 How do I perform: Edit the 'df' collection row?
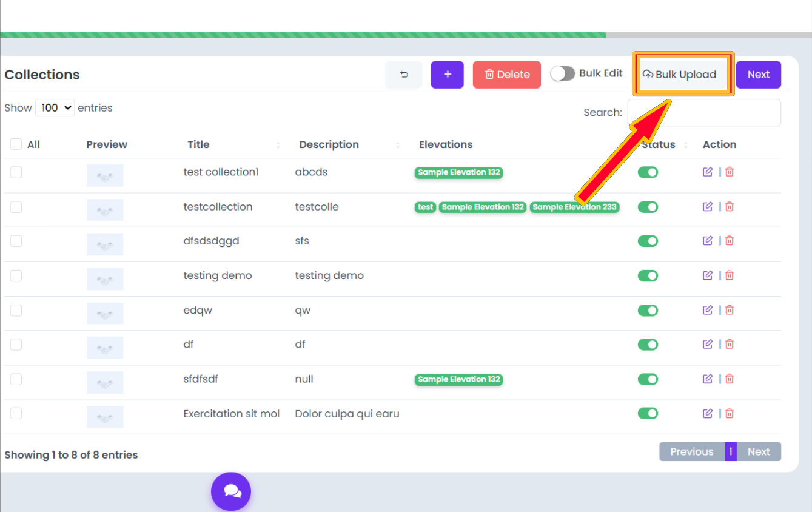pos(708,344)
